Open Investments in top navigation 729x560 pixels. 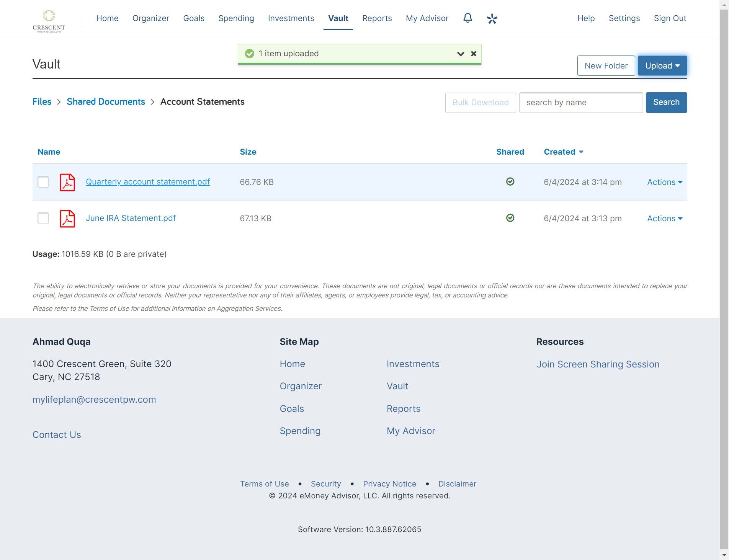coord(291,18)
